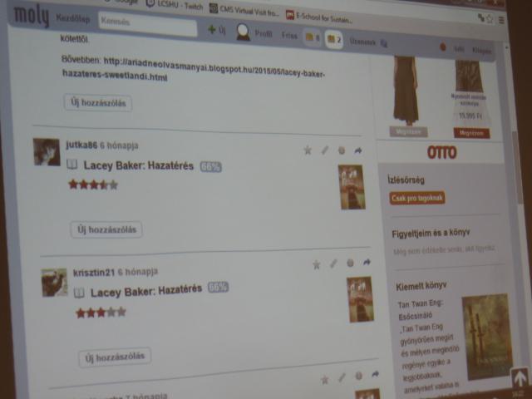Star the jutka86 review
Image resolution: width=532 pixels, height=399 pixels.
(308, 150)
